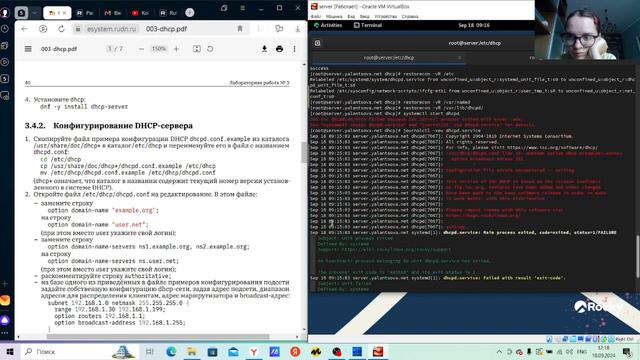Open Yandex profile avatar icon
Viewport: 640px width, 360px height.
point(5,13)
